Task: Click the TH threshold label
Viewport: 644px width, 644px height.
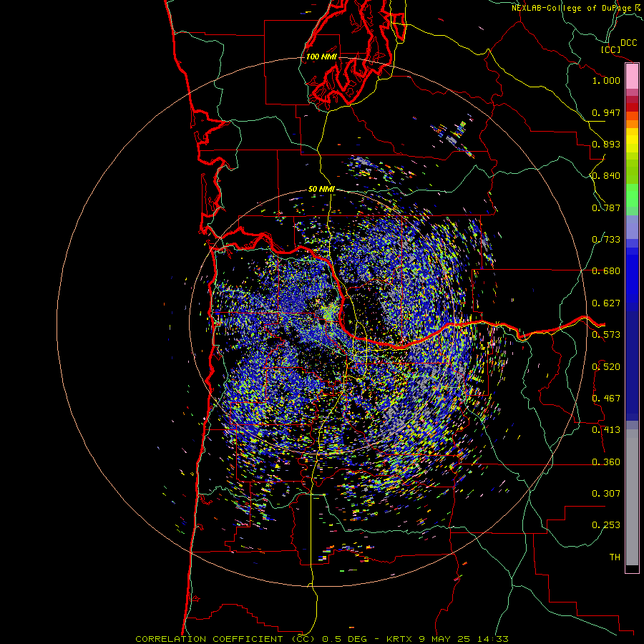Action: point(615,557)
